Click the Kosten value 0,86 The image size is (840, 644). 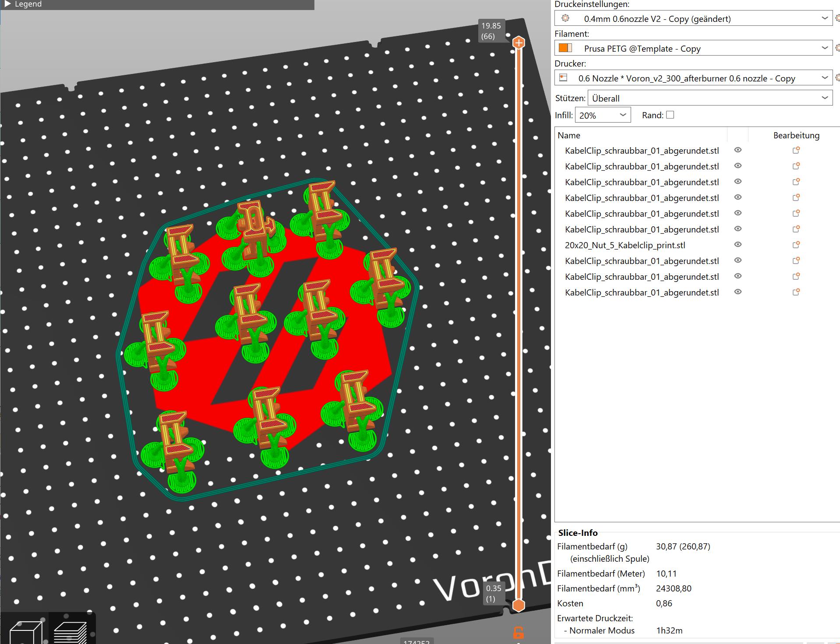click(664, 603)
